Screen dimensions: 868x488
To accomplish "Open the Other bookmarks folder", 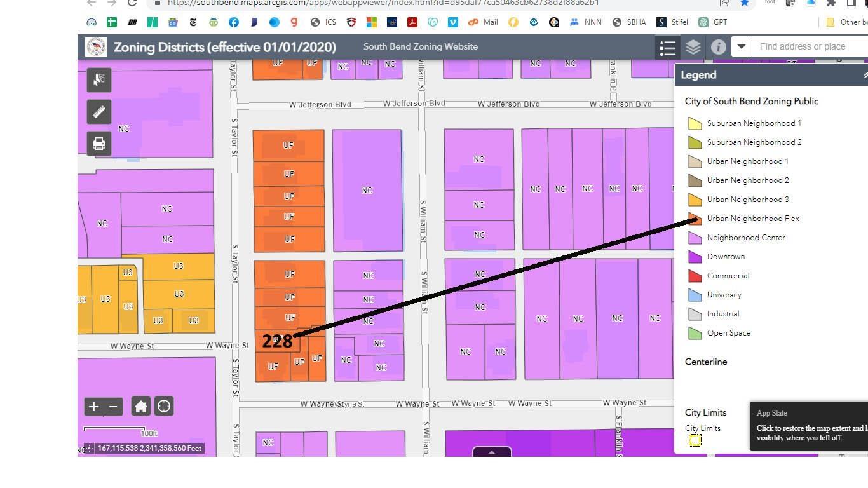I will coord(846,22).
